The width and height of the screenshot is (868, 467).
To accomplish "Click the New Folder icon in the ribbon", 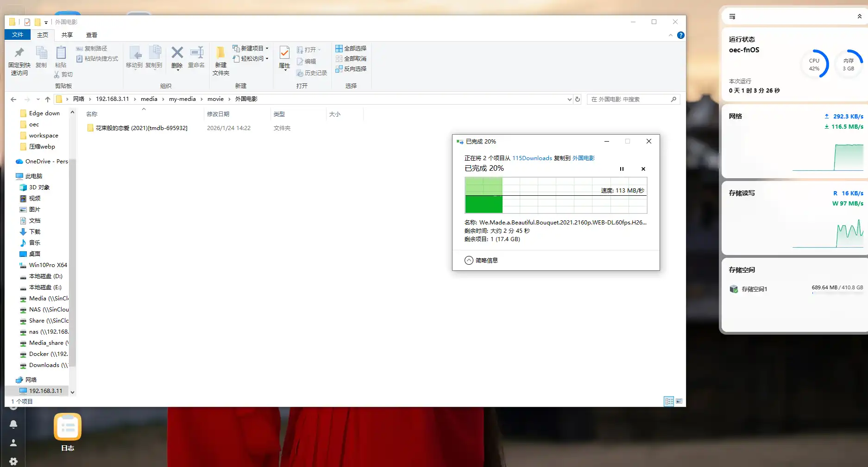I will 221,60.
